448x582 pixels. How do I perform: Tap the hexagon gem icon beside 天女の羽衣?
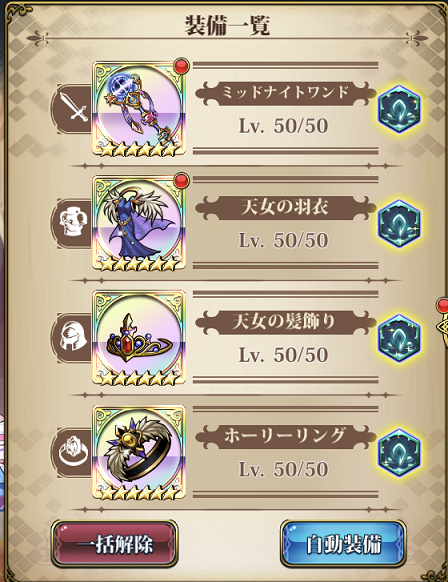tap(399, 223)
